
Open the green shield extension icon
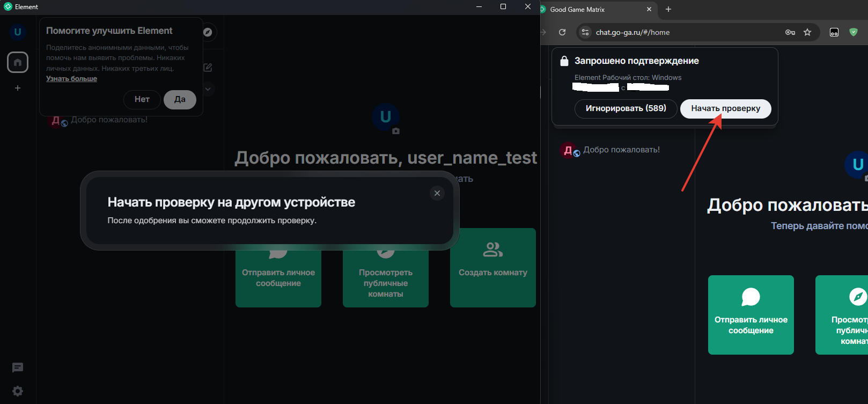[854, 32]
